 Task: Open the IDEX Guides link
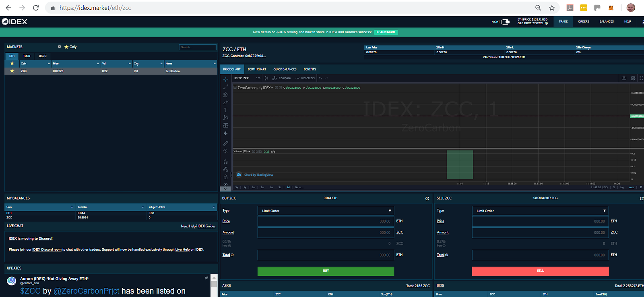pyautogui.click(x=206, y=226)
